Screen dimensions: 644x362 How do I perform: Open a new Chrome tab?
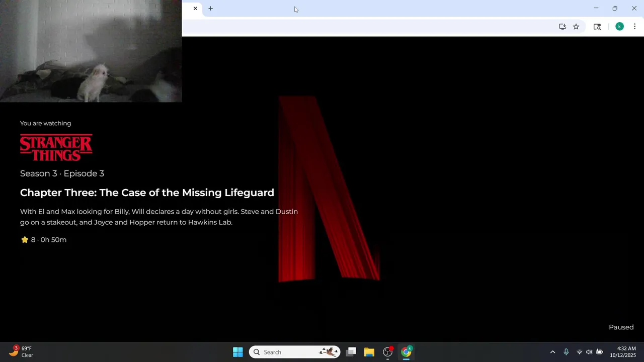point(211,9)
